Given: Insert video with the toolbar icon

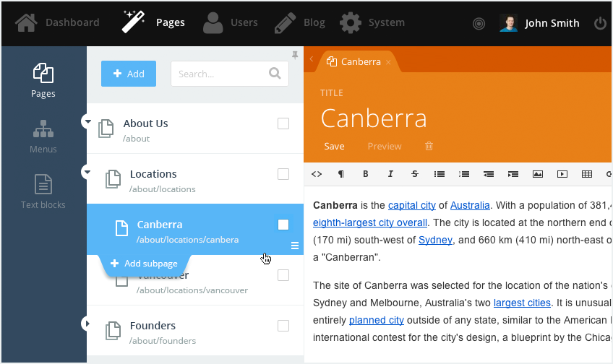Looking at the screenshot, I should point(562,174).
